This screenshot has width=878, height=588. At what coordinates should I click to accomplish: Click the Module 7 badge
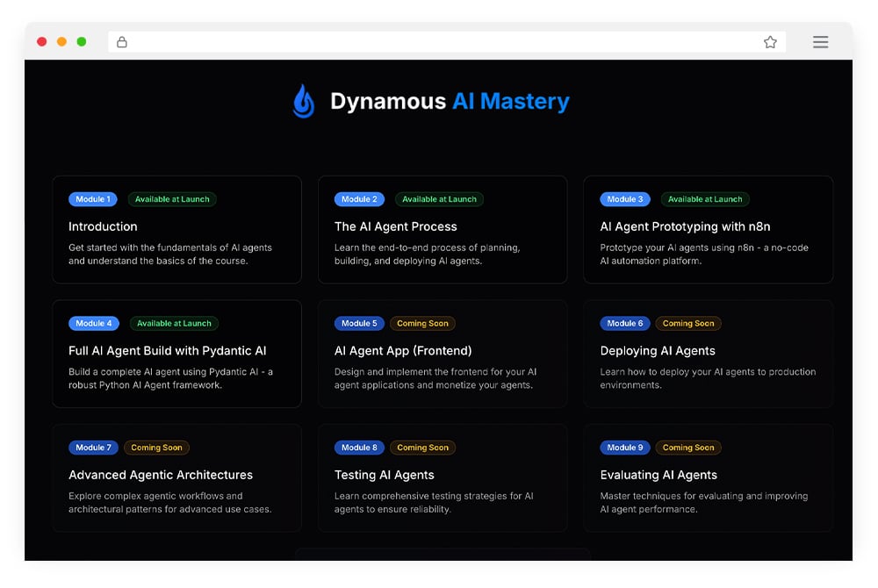point(93,448)
